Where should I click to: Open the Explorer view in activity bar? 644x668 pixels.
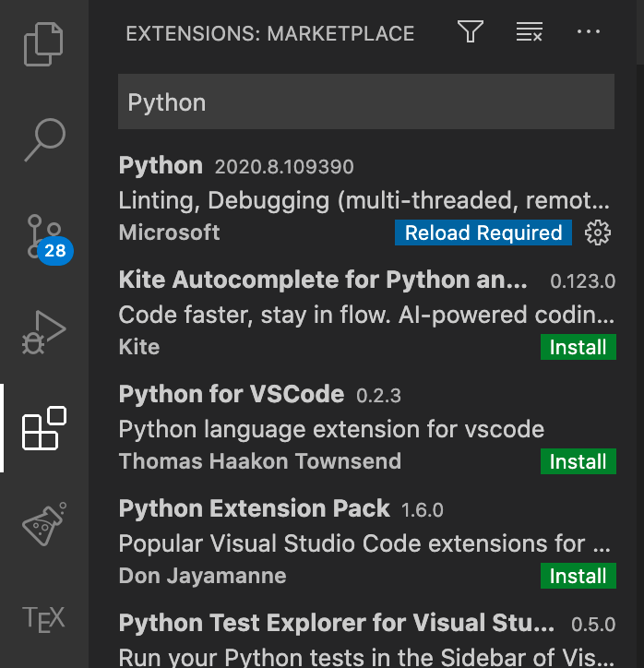point(43,44)
